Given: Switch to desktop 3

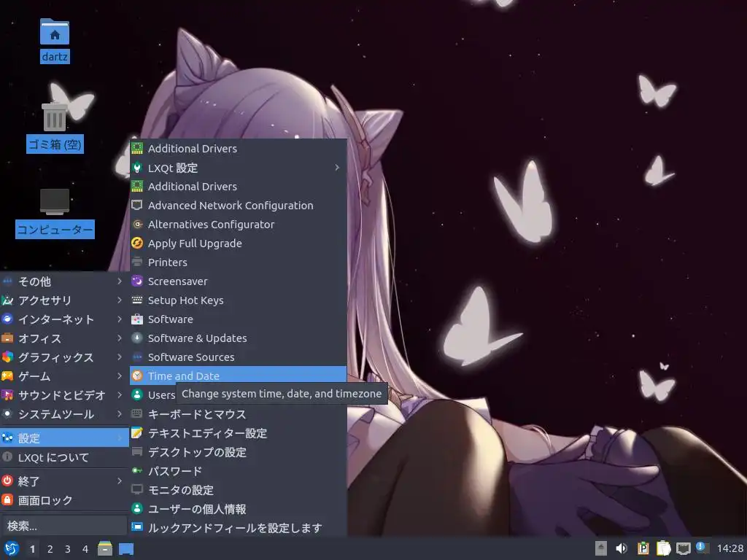Looking at the screenshot, I should coord(68,549).
